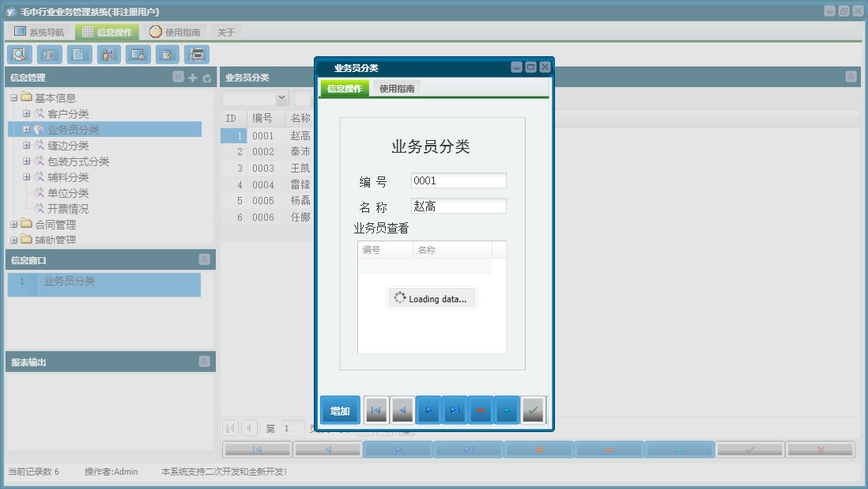868x489 pixels.
Task: Expand the 业务员分类 tree node
Action: tap(26, 130)
